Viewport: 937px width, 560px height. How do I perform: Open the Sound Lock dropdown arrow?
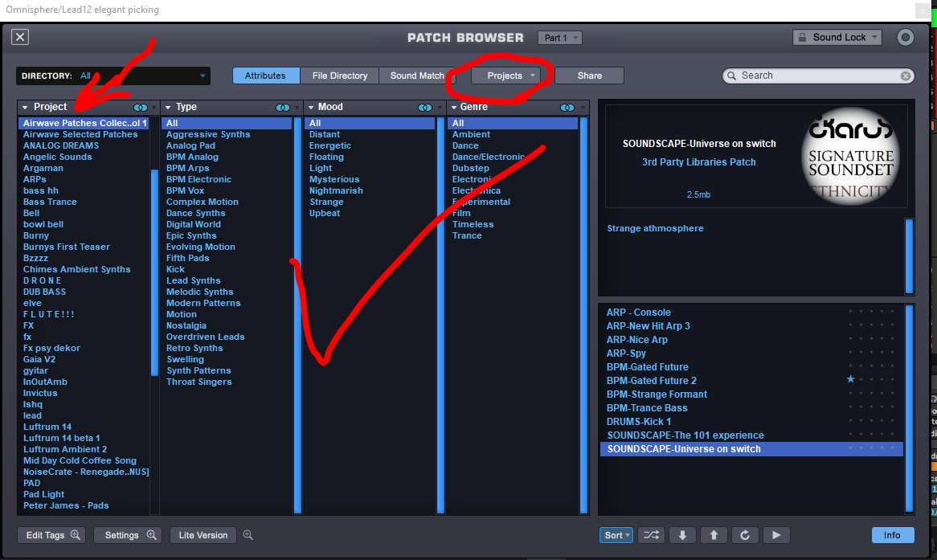tap(874, 37)
